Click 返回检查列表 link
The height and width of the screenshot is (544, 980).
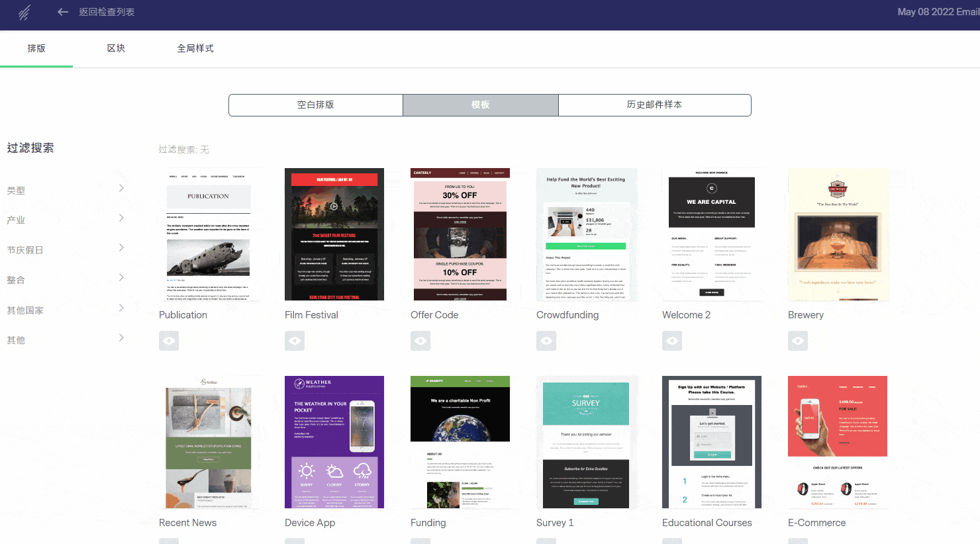point(107,12)
